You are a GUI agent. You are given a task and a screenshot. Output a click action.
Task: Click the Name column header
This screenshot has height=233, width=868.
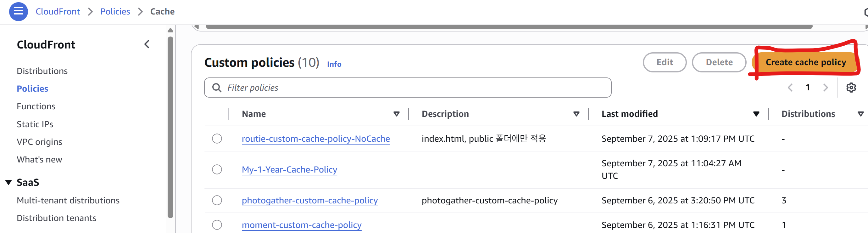254,114
